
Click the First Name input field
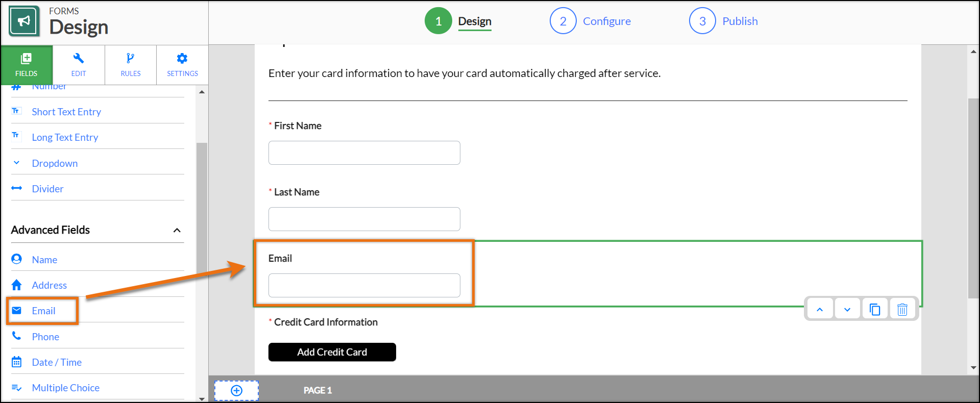(364, 153)
